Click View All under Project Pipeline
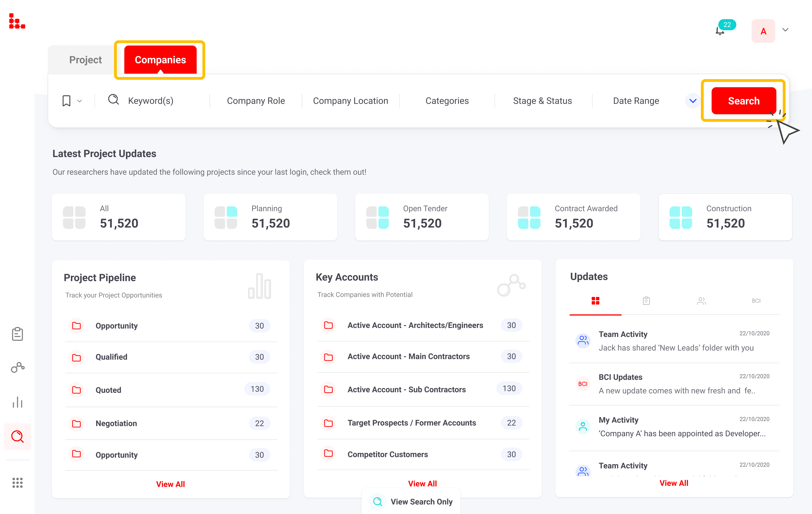 coord(170,484)
